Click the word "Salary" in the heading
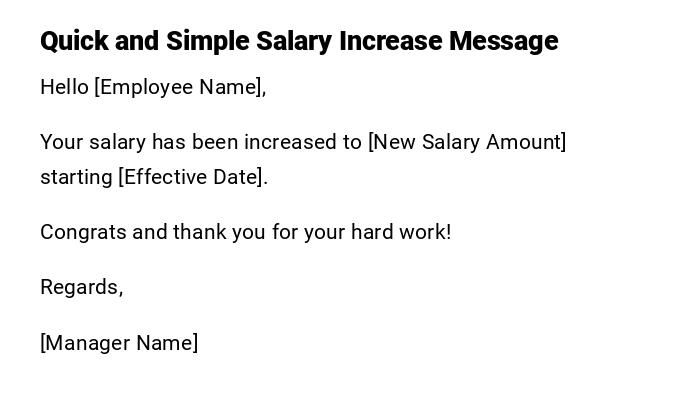This screenshot has height=405, width=700. (294, 41)
